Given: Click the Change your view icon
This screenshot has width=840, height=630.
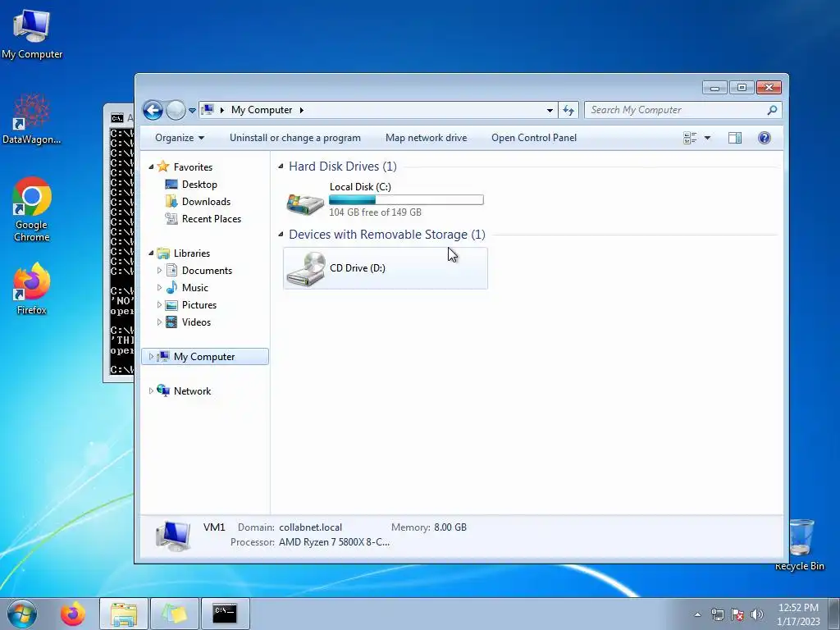Looking at the screenshot, I should pyautogui.click(x=690, y=138).
